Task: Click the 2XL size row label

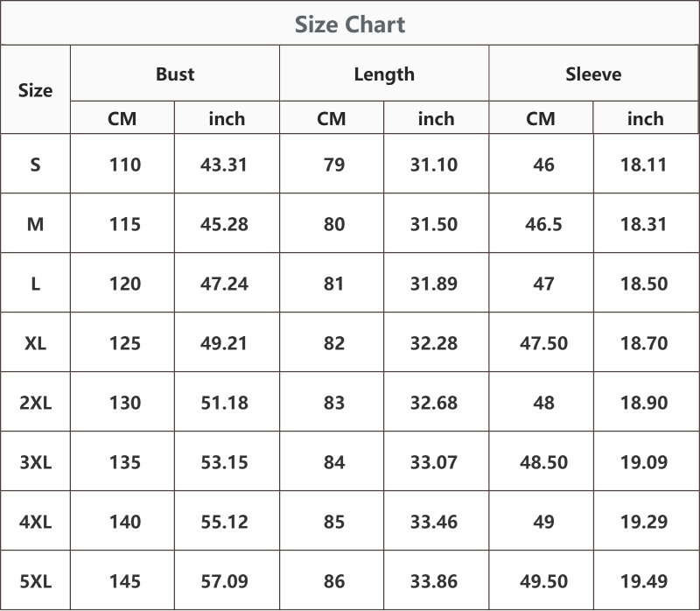Action: [x=35, y=403]
